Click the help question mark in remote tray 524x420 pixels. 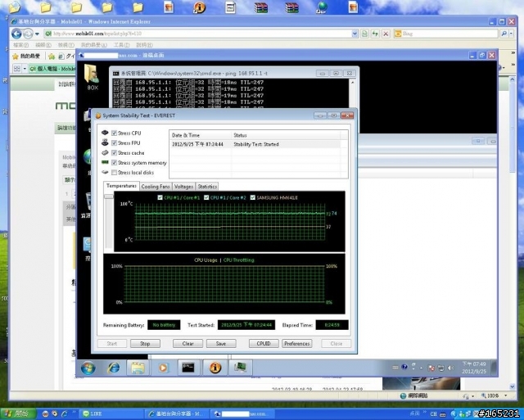pyautogui.click(x=404, y=367)
